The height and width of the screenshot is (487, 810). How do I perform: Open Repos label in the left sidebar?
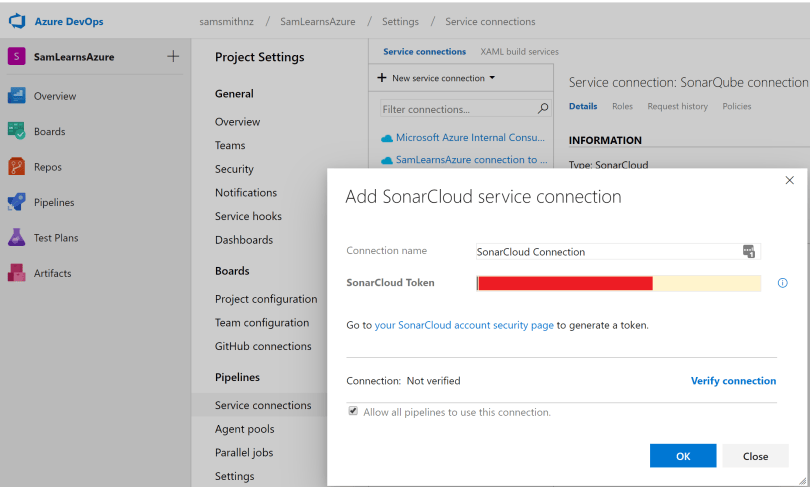point(48,167)
